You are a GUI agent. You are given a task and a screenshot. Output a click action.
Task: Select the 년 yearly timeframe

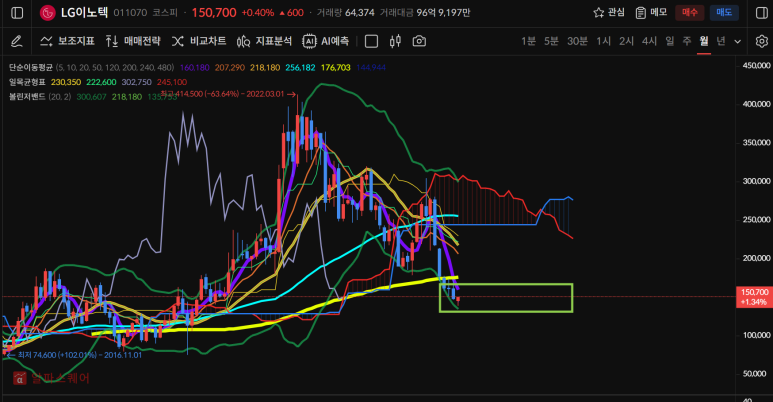tap(721, 41)
